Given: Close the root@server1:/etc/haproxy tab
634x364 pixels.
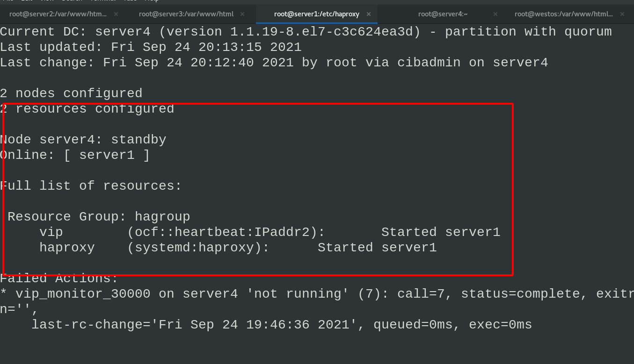Looking at the screenshot, I should coord(368,14).
